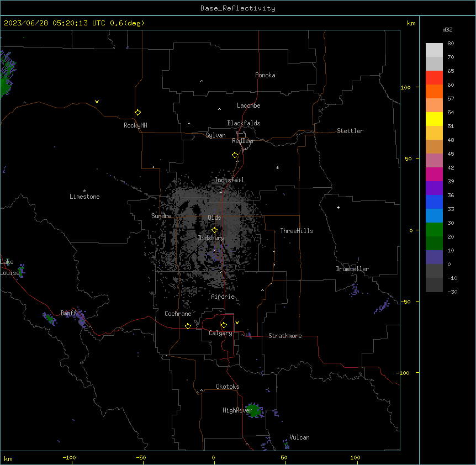Image resolution: width=476 pixels, height=465 pixels.
Task: Click the Airdrie label
Action: (223, 297)
